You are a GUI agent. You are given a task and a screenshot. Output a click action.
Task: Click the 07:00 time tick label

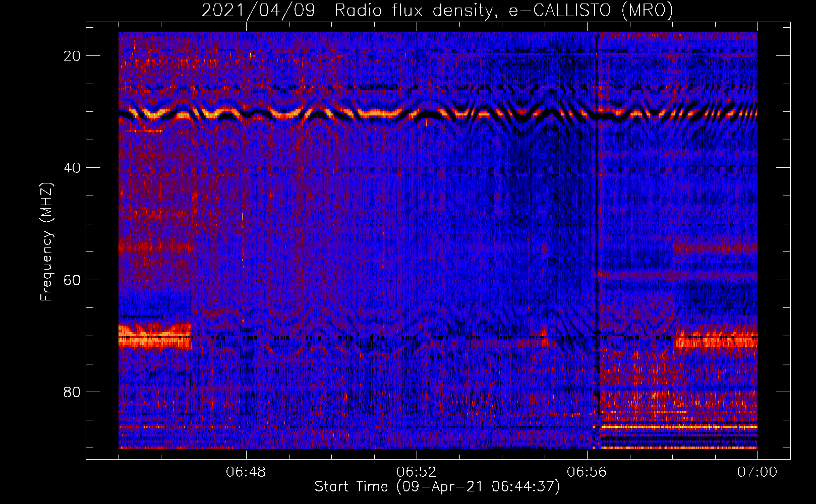[757, 472]
